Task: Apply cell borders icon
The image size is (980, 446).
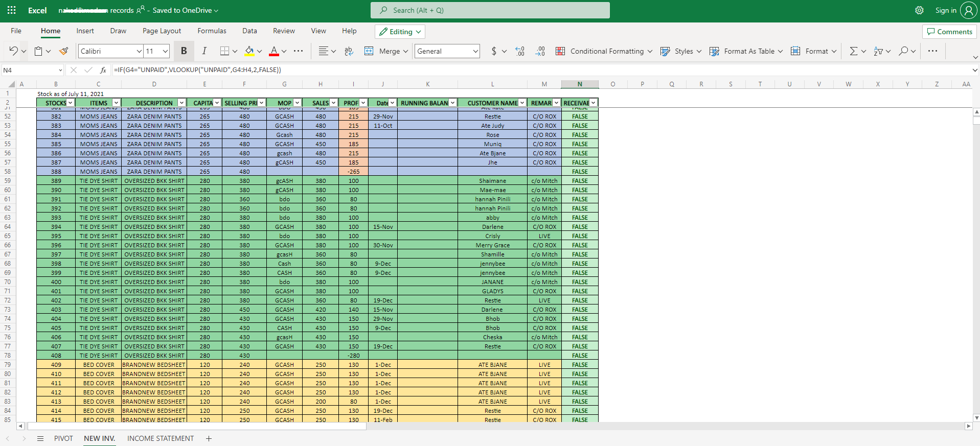Action: tap(224, 51)
